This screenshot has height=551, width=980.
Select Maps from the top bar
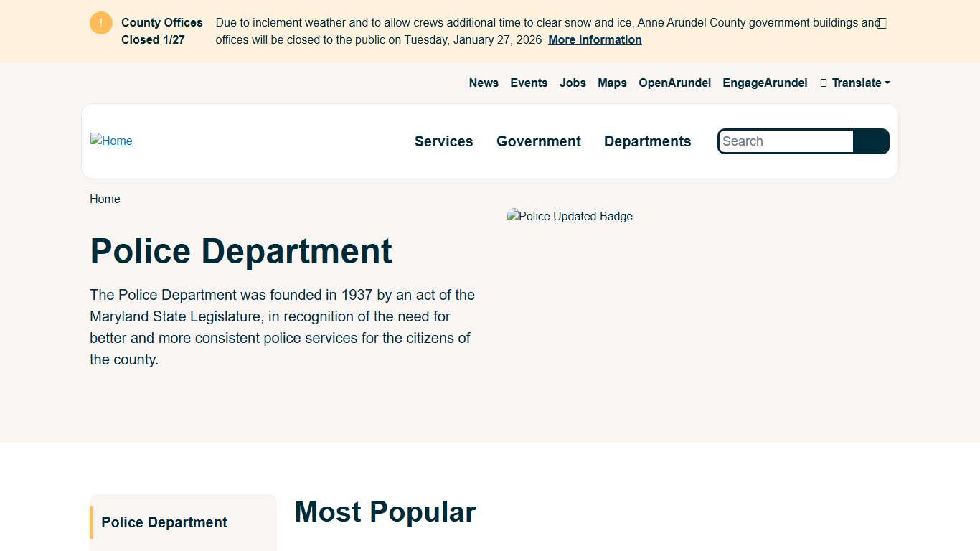[x=611, y=83]
